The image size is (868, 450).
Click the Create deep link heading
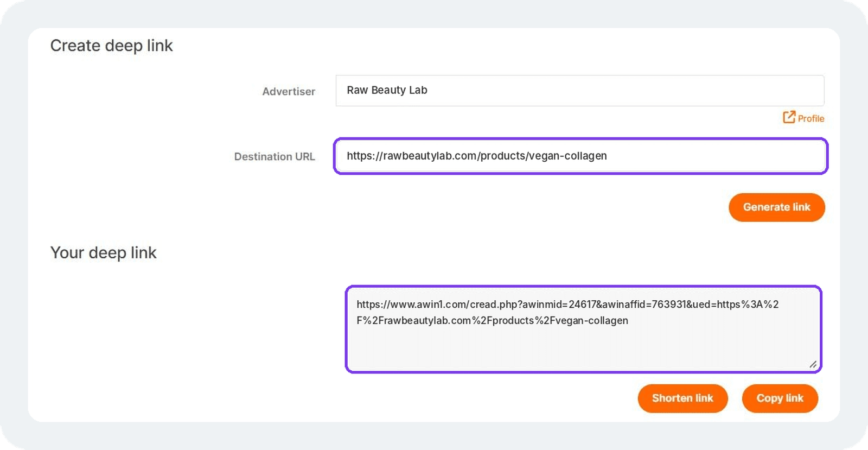[x=111, y=46]
